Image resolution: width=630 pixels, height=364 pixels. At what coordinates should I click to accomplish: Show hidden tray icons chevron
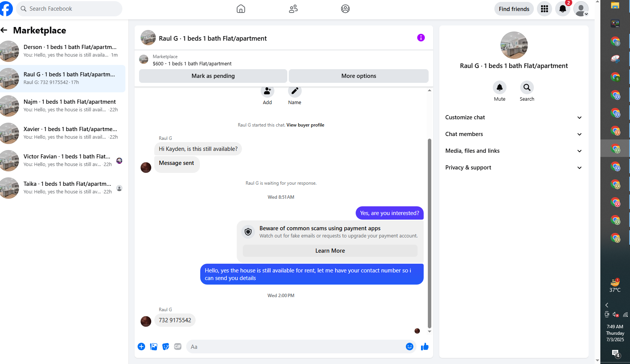click(x=607, y=305)
